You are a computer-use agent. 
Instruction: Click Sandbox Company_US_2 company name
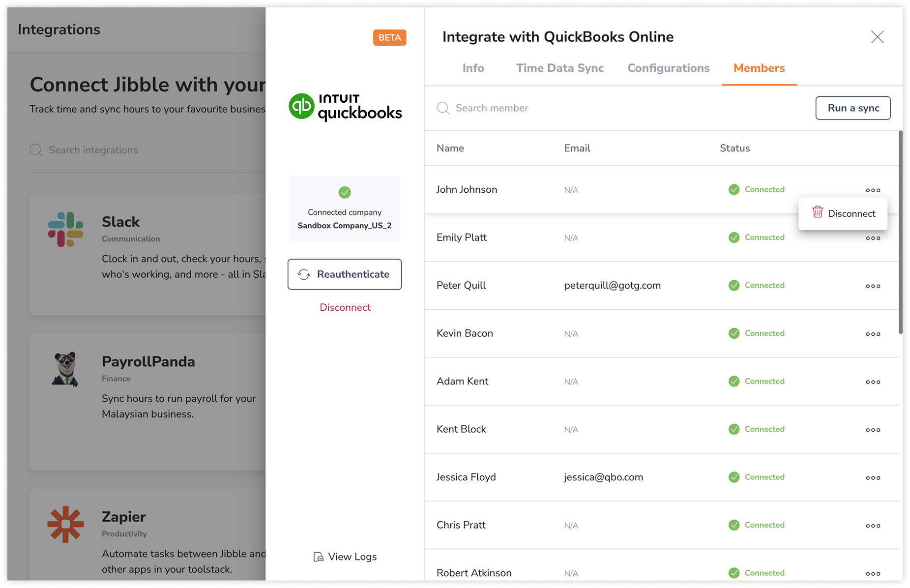[x=345, y=226]
